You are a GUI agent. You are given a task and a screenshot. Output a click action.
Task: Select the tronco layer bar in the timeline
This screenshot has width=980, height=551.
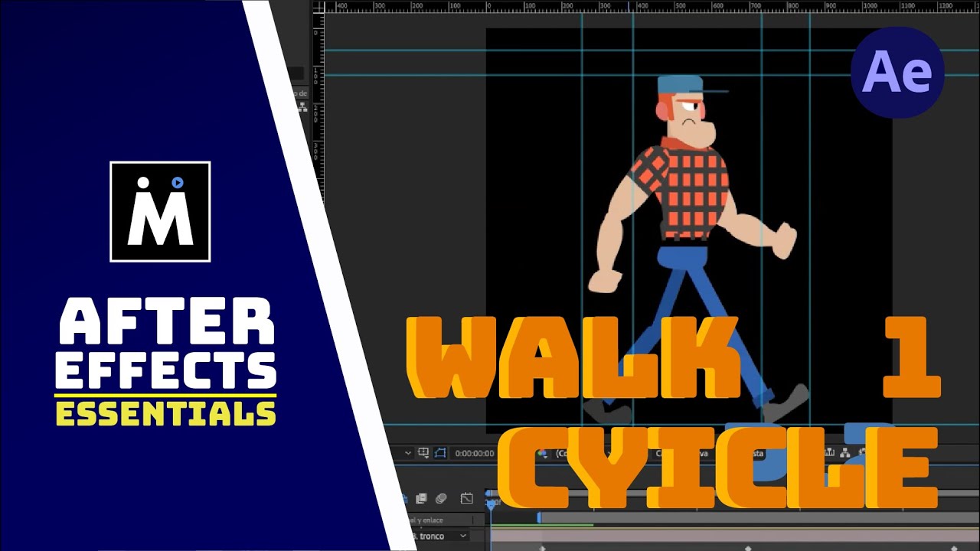[x=735, y=536]
